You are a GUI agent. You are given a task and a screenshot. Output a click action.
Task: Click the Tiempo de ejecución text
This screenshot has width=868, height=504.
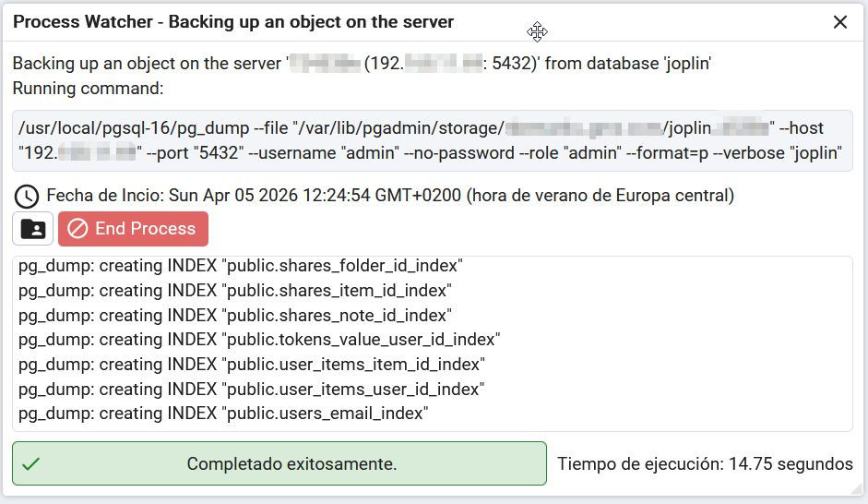(705, 463)
